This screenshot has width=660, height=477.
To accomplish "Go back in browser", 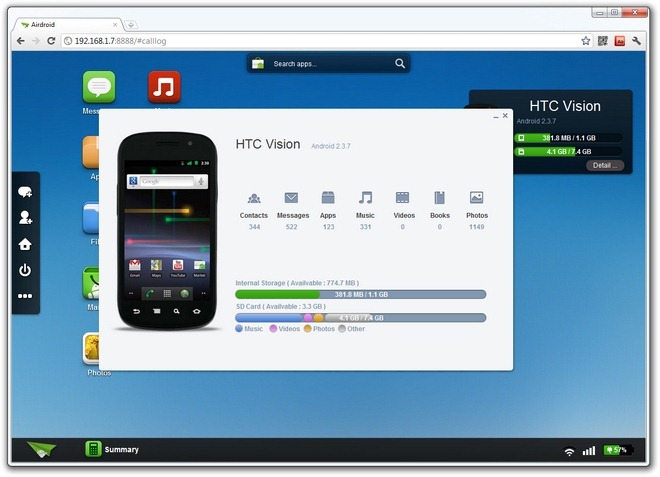I will point(21,41).
